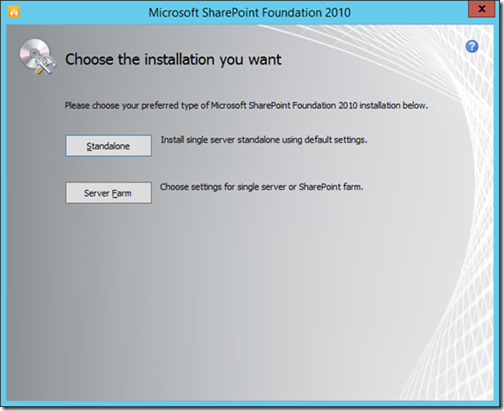504x411 pixels.
Task: Click the orange SharePoint icon in title bar
Action: tap(14, 11)
